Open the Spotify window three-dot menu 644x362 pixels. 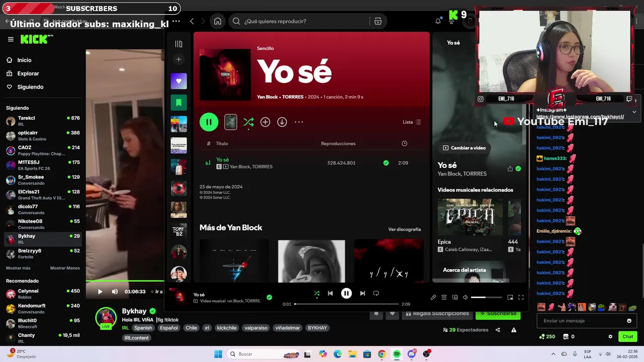[x=176, y=21]
